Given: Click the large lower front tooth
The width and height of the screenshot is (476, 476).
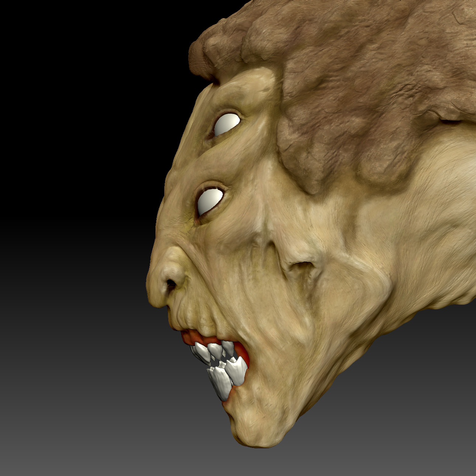Looking at the screenshot, I should 221,383.
